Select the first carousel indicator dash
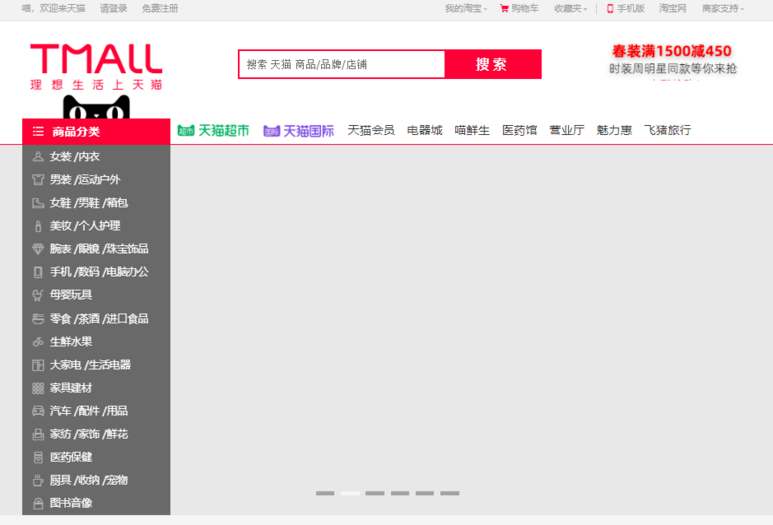The image size is (773, 525). (325, 493)
